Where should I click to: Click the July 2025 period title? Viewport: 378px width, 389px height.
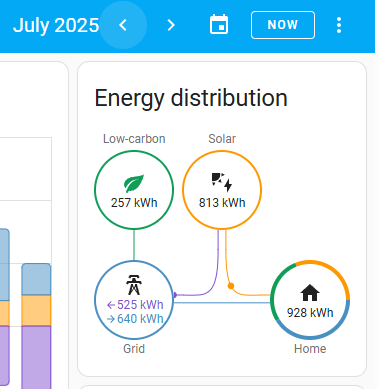[x=56, y=25]
